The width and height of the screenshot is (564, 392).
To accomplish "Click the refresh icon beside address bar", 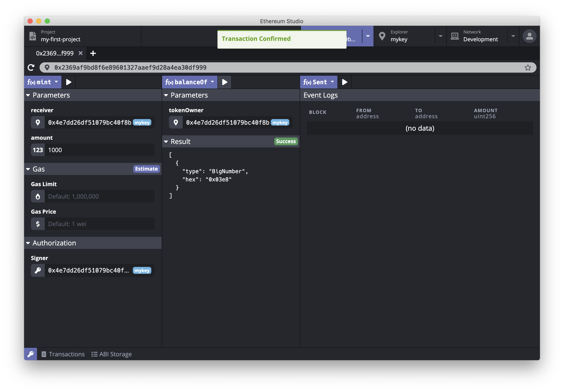I will point(31,67).
